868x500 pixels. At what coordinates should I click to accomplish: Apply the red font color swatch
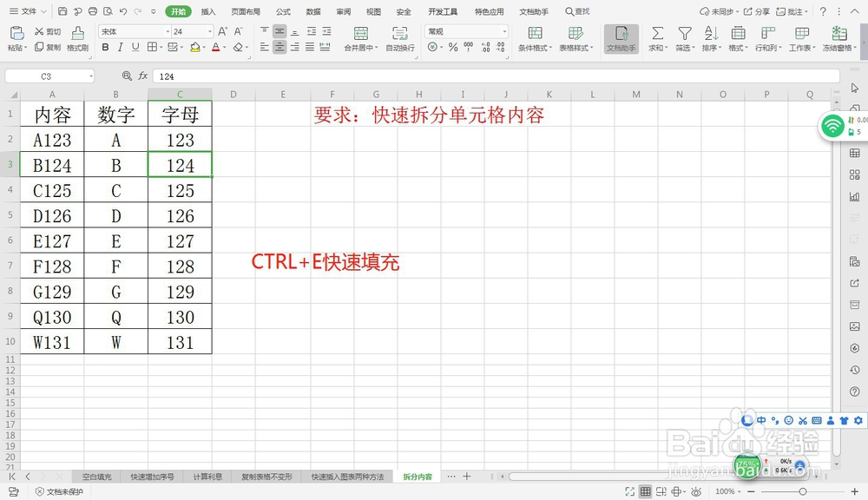pyautogui.click(x=216, y=47)
